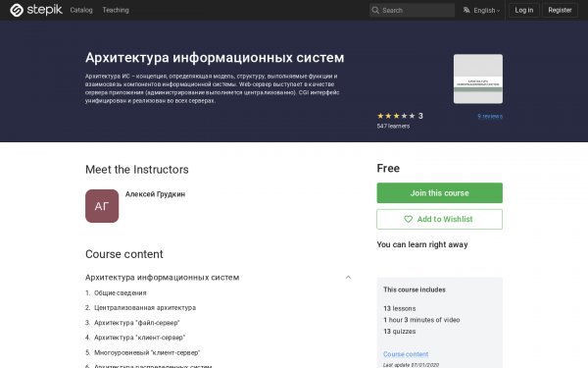Click the course title heading
Image resolution: width=588 pixels, height=368 pixels.
pyautogui.click(x=215, y=58)
